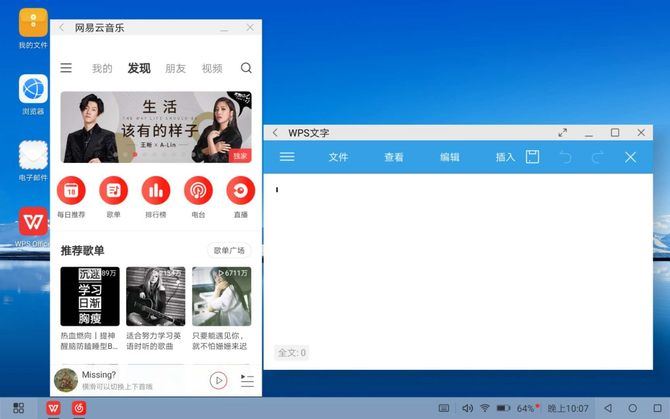This screenshot has height=419, width=670.
Task: Switch to the 发现 tab
Action: [x=139, y=68]
